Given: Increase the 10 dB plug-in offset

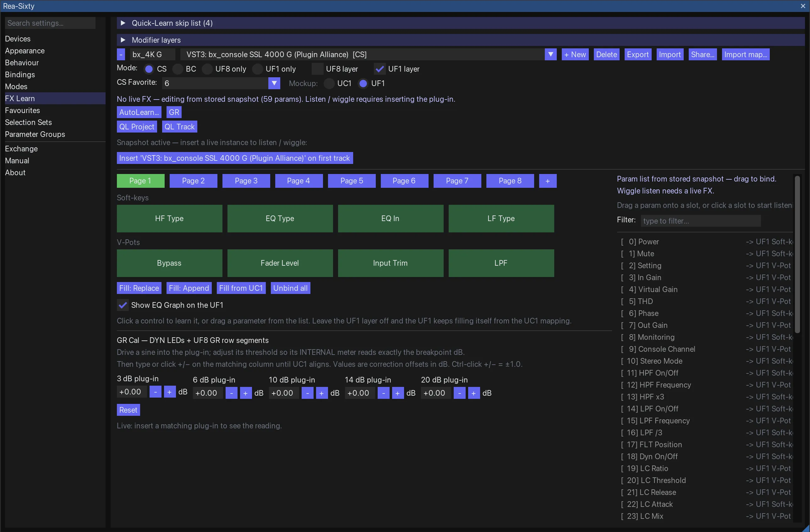Looking at the screenshot, I should click(x=322, y=393).
